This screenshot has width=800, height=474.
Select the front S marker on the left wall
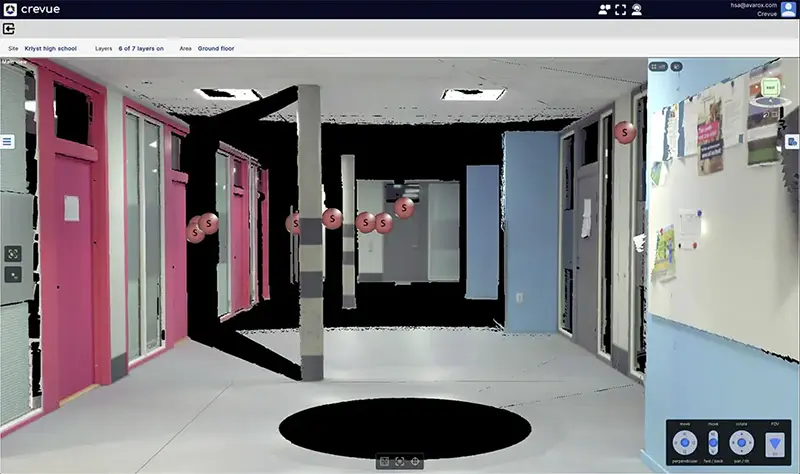[x=208, y=223]
